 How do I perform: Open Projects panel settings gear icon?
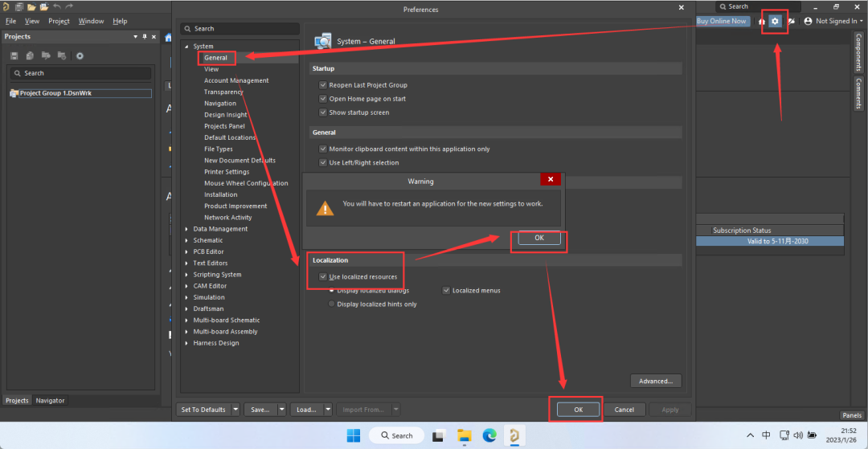coord(80,55)
